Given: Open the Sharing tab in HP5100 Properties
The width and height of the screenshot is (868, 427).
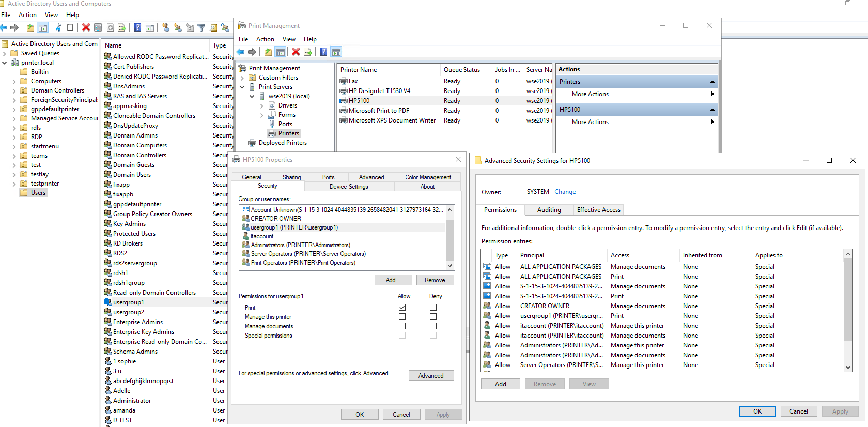Looking at the screenshot, I should click(x=291, y=177).
